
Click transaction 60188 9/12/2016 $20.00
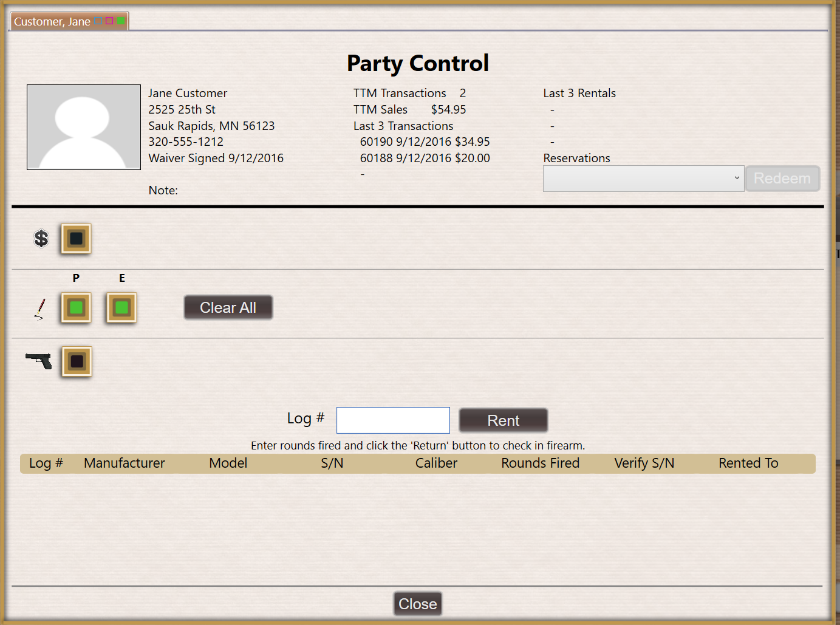[425, 158]
